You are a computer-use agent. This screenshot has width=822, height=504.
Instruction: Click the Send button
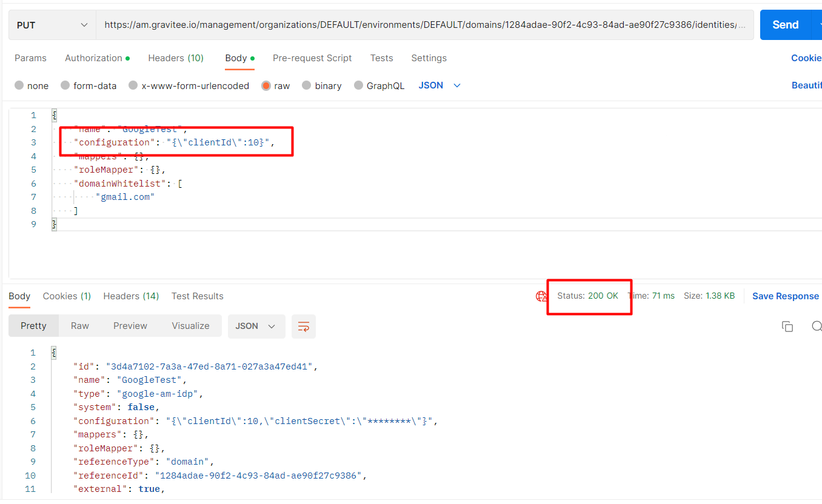[785, 24]
